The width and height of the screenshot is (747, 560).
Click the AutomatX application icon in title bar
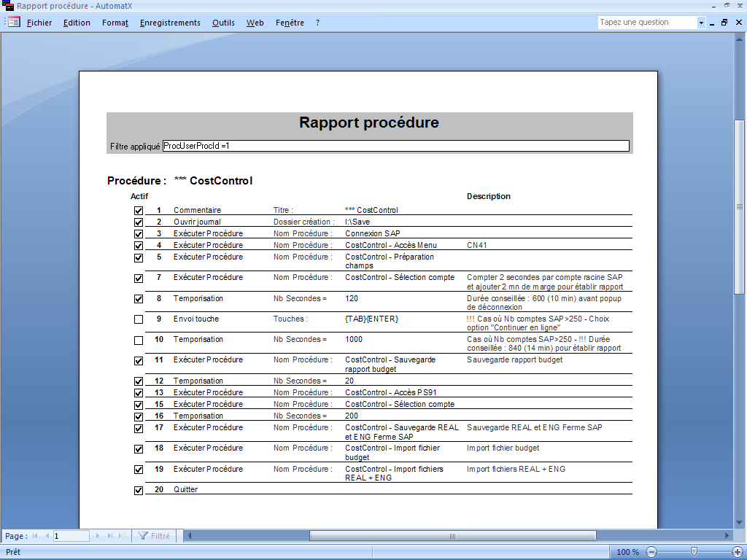point(8,6)
